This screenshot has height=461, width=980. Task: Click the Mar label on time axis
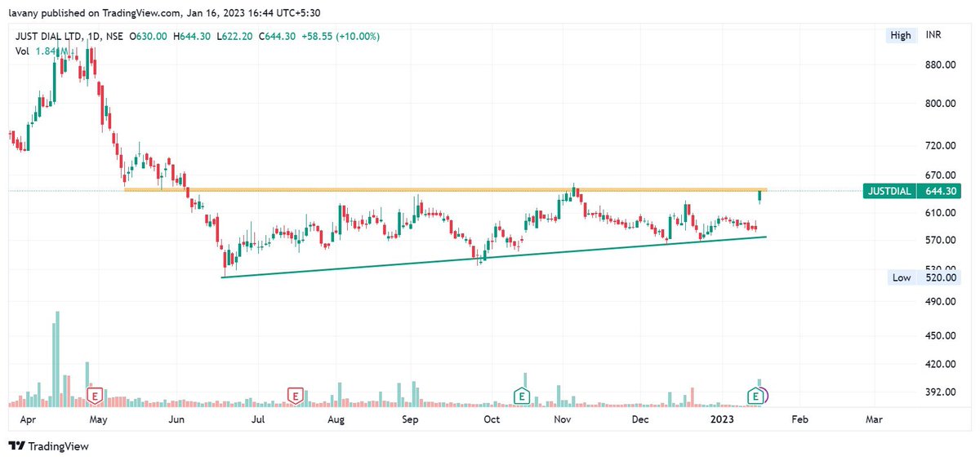point(874,419)
